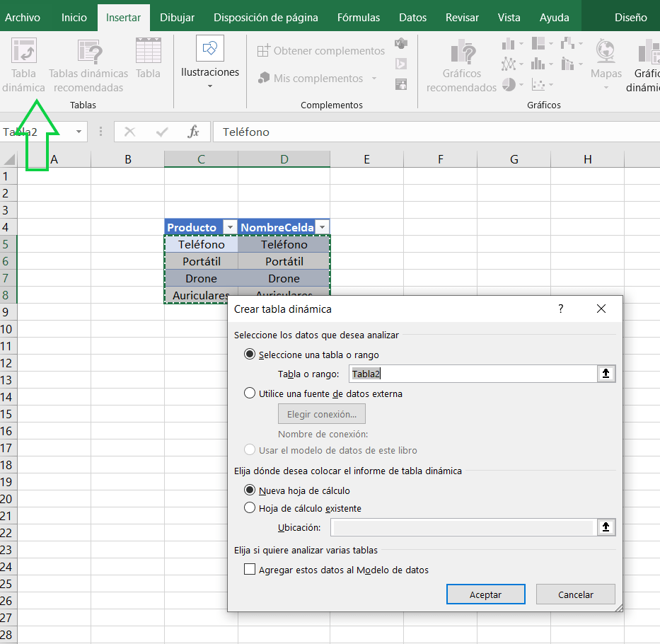
Task: Click the formula bar showing Teléfono
Action: (436, 132)
